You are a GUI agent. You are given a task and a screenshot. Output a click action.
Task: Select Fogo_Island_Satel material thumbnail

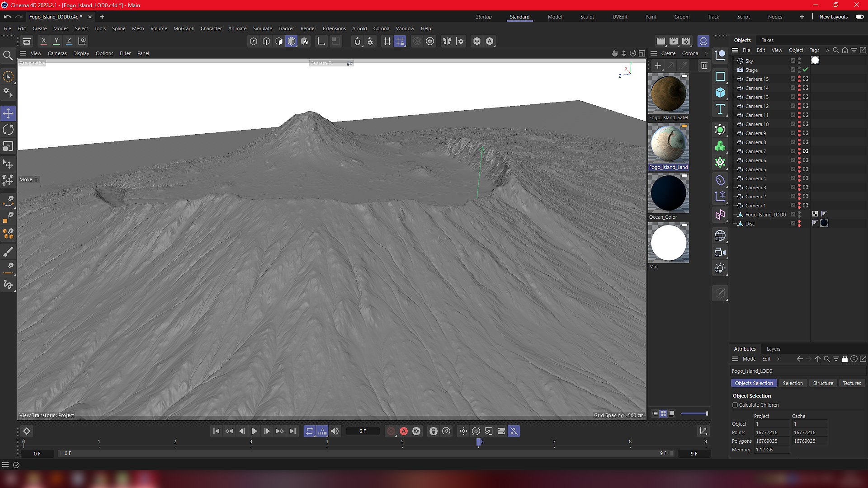[668, 94]
